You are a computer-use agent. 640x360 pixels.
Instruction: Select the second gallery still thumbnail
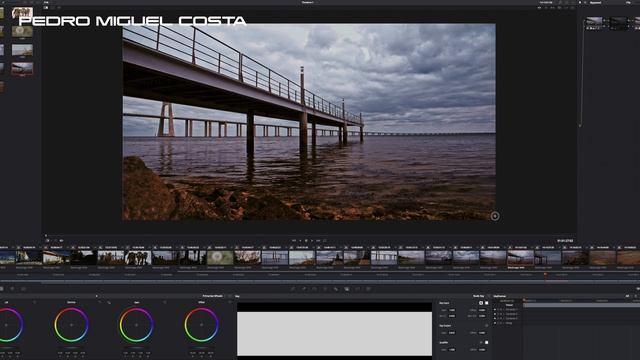[22, 31]
